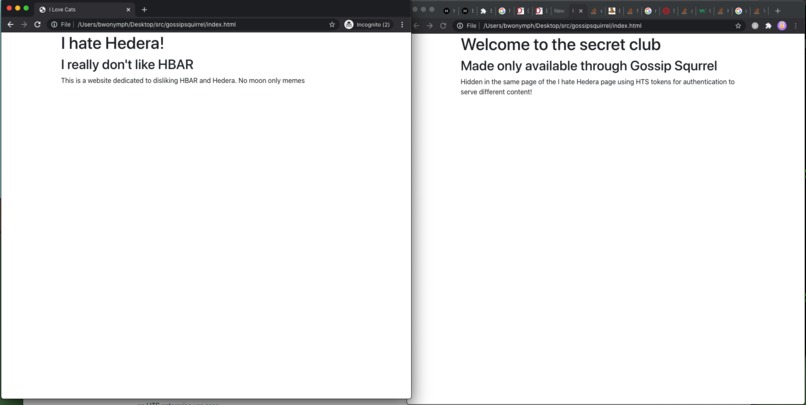806x405 pixels.
Task: Focus address bar in incognito window
Action: (x=193, y=24)
